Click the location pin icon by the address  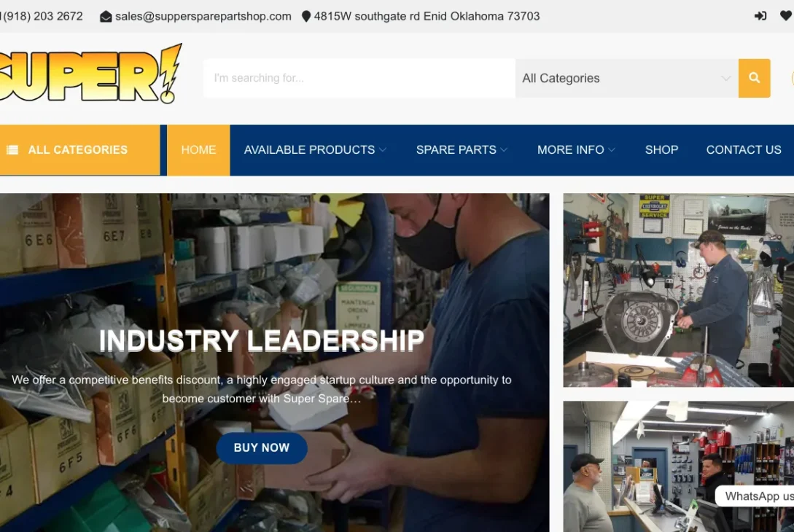(x=305, y=17)
